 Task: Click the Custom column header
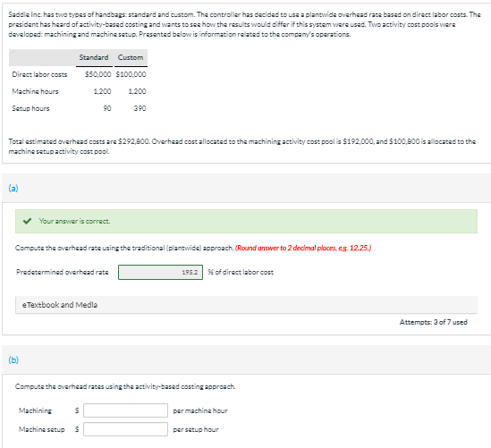coord(131,57)
